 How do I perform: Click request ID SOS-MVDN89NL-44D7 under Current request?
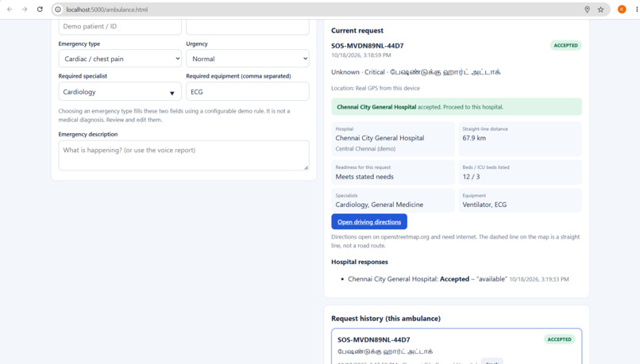pyautogui.click(x=368, y=46)
